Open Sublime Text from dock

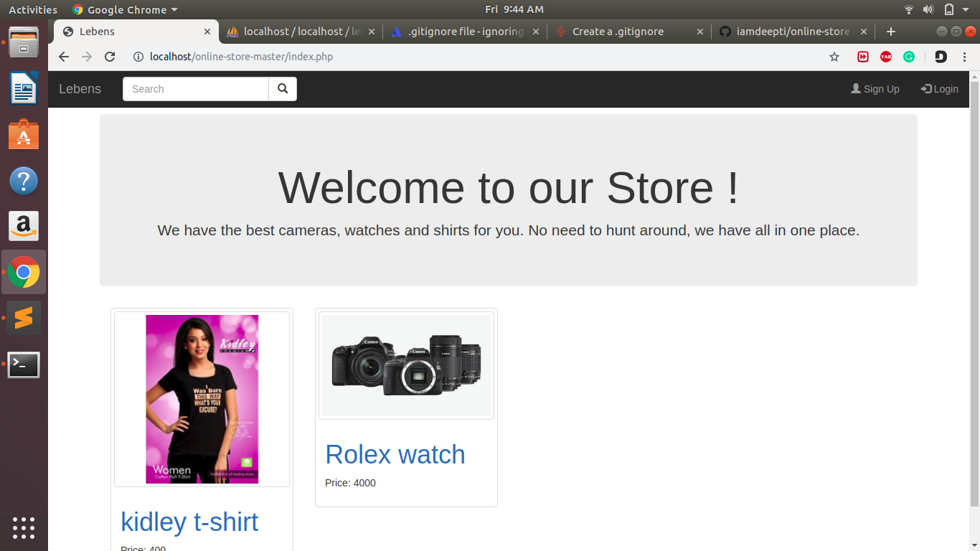24,318
